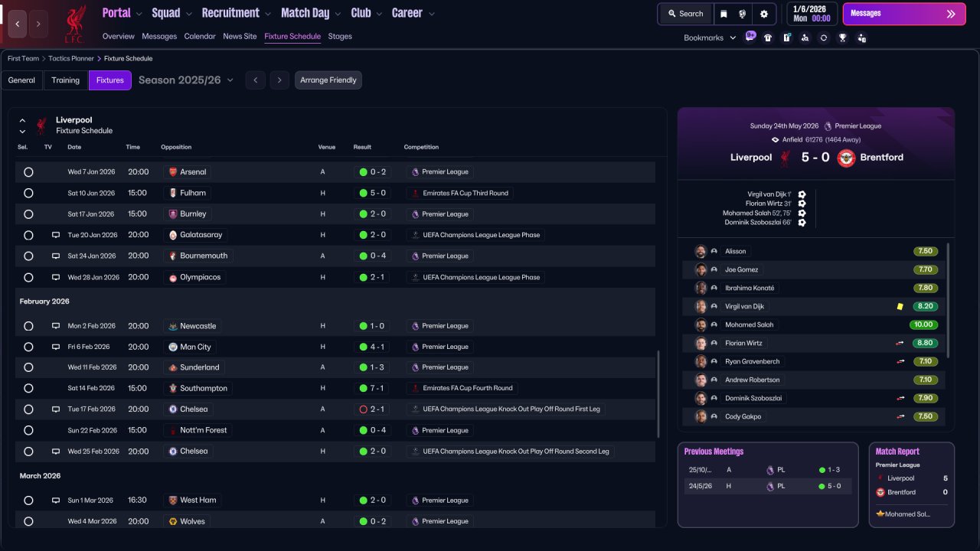This screenshot has width=980, height=551.
Task: Click the Wolves club badge
Action: [173, 521]
